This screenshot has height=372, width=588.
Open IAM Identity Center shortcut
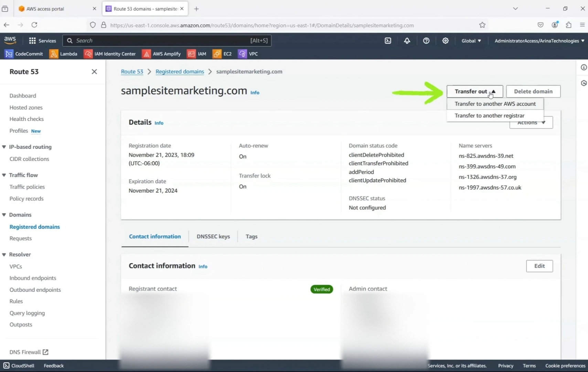click(110, 54)
